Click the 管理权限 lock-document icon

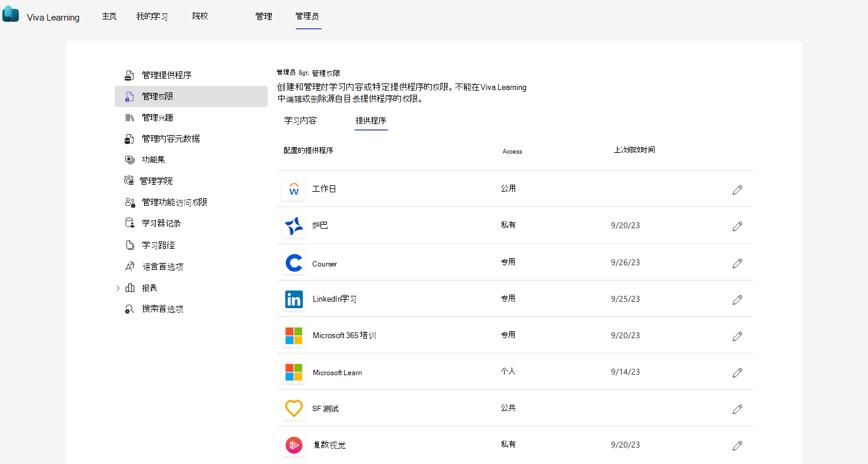pyautogui.click(x=129, y=96)
